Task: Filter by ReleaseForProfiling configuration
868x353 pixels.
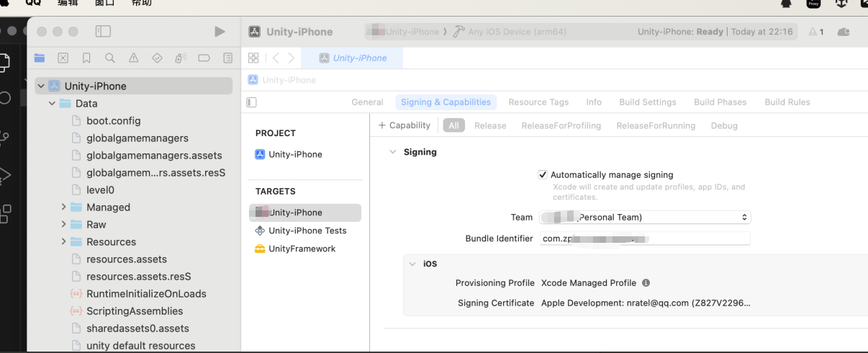Action: pyautogui.click(x=561, y=125)
